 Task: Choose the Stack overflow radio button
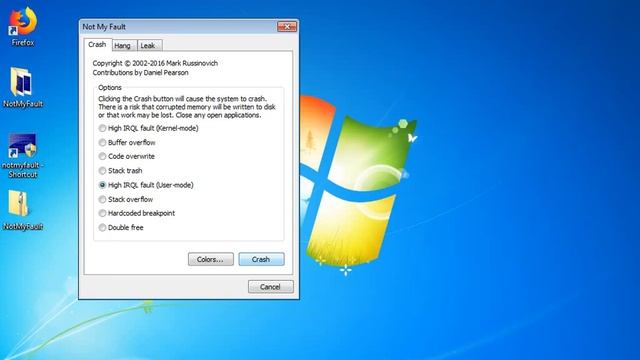point(126,199)
